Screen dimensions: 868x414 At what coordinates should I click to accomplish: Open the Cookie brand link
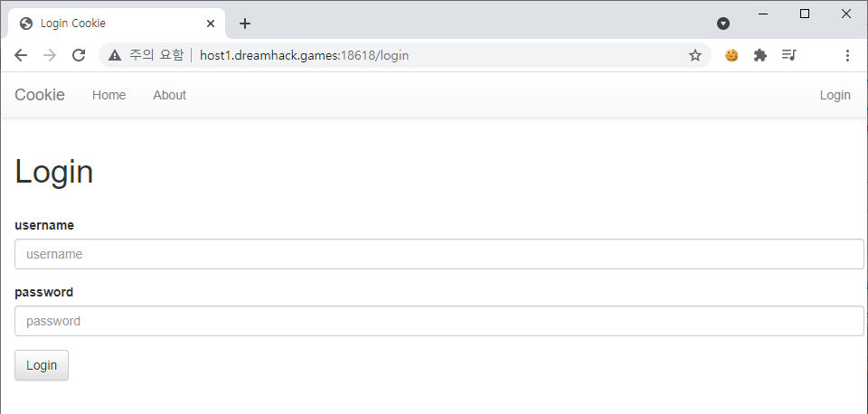point(40,95)
